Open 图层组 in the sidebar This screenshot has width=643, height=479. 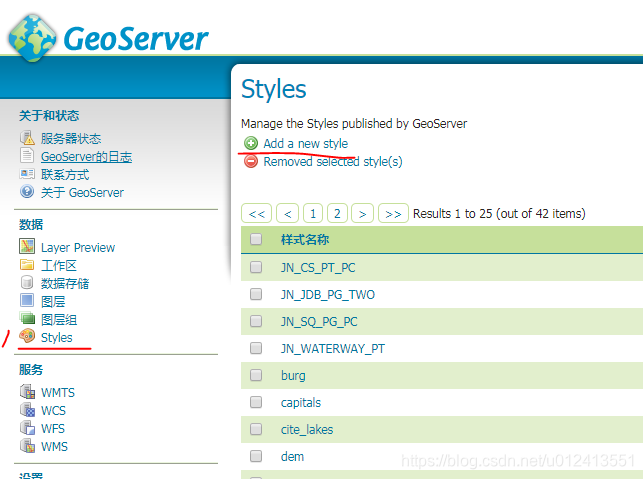pos(59,319)
